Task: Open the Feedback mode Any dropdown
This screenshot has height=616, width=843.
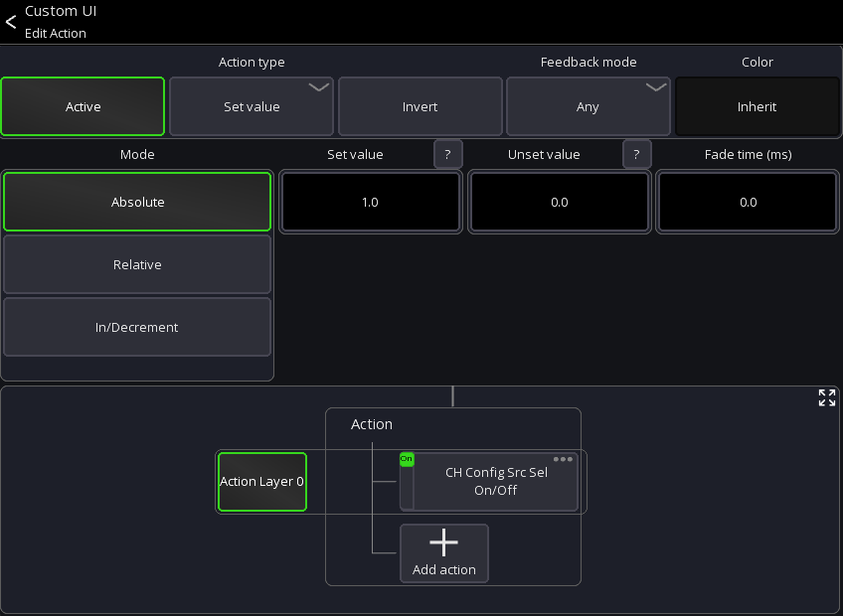Action: click(588, 106)
